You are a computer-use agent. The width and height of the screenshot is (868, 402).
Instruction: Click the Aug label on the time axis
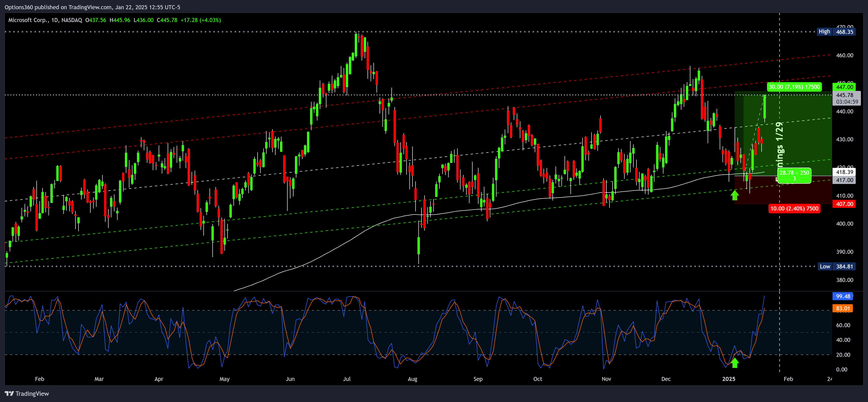point(412,379)
